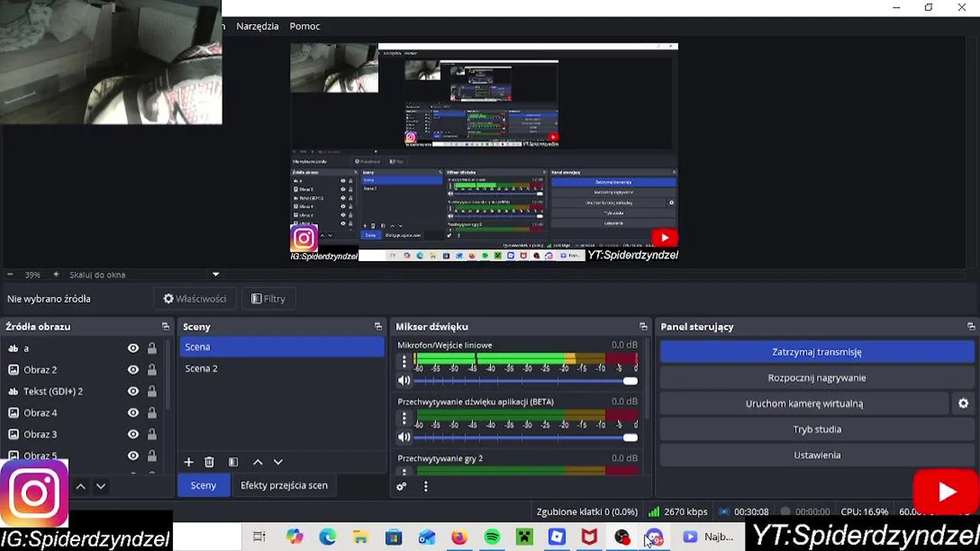This screenshot has width=980, height=551.
Task: Click Rozpocznij nagrywanie button
Action: [x=817, y=378]
